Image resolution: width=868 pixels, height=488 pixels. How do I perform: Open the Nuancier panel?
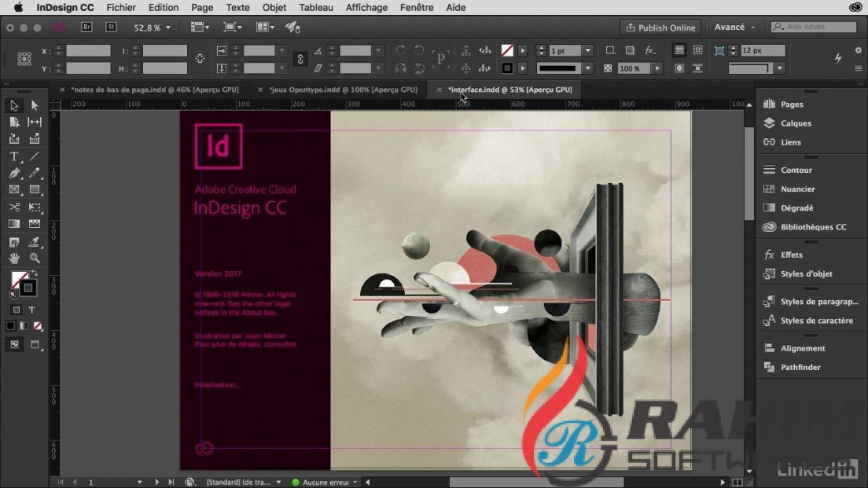tap(796, 189)
